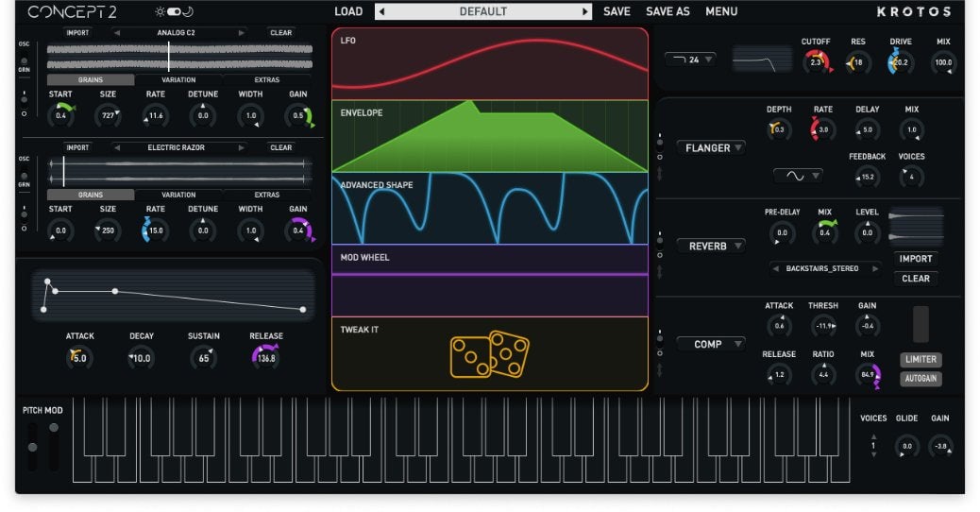Click the Compressor Thresh knob

[x=822, y=326]
